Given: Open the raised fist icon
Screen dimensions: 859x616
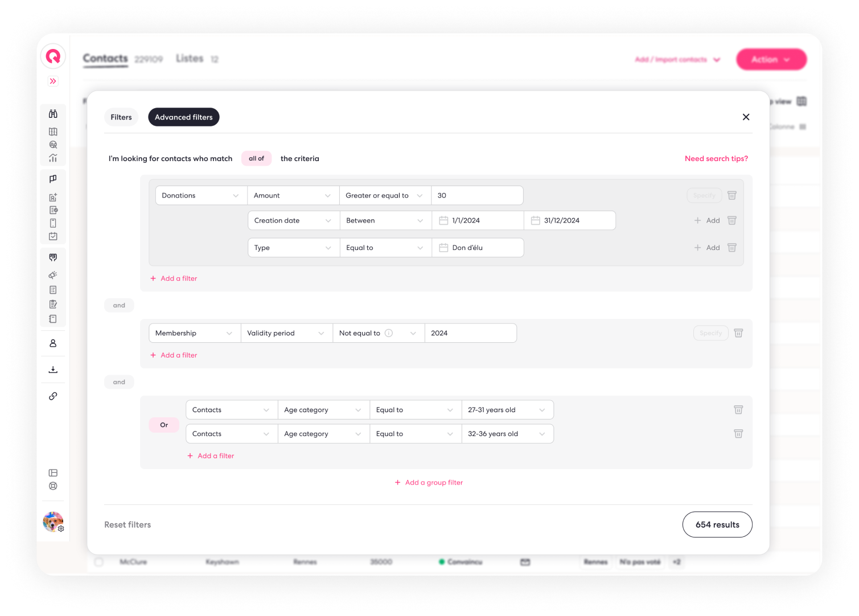Looking at the screenshot, I should 53,257.
